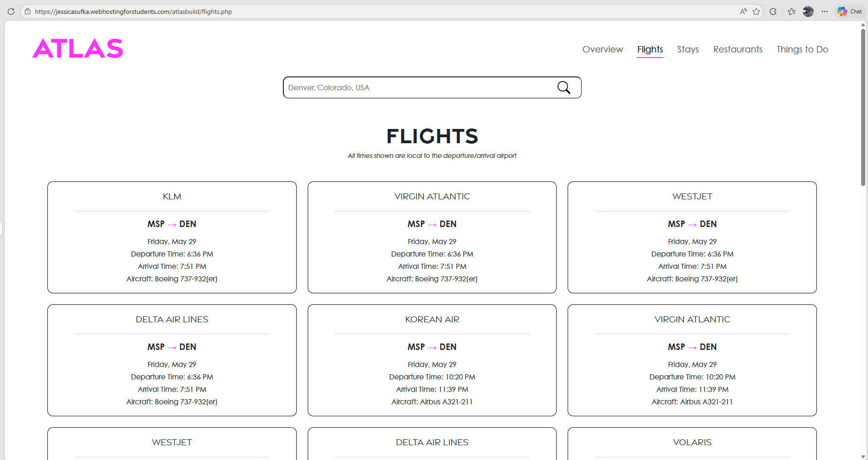
Task: Click the page vertical scrollbar thumb
Action: (x=863, y=107)
